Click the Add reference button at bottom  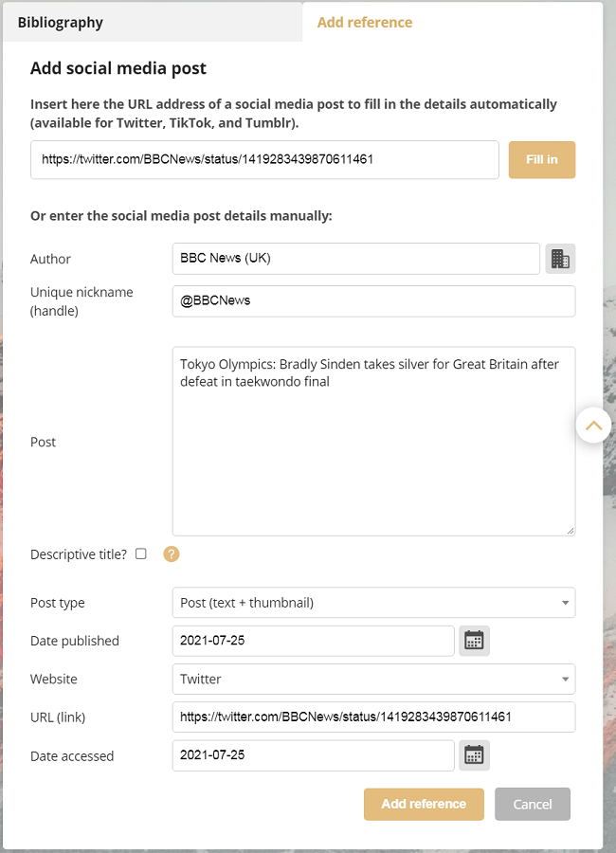point(424,804)
